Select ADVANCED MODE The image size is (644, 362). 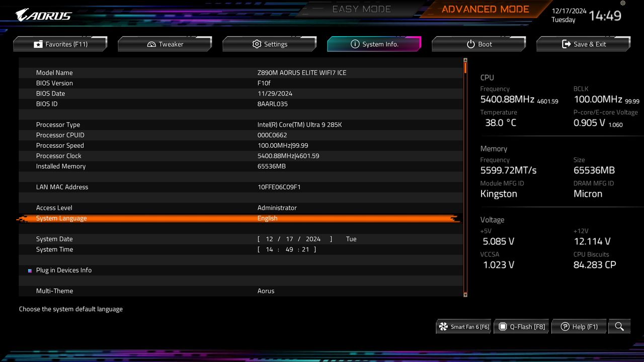click(486, 9)
